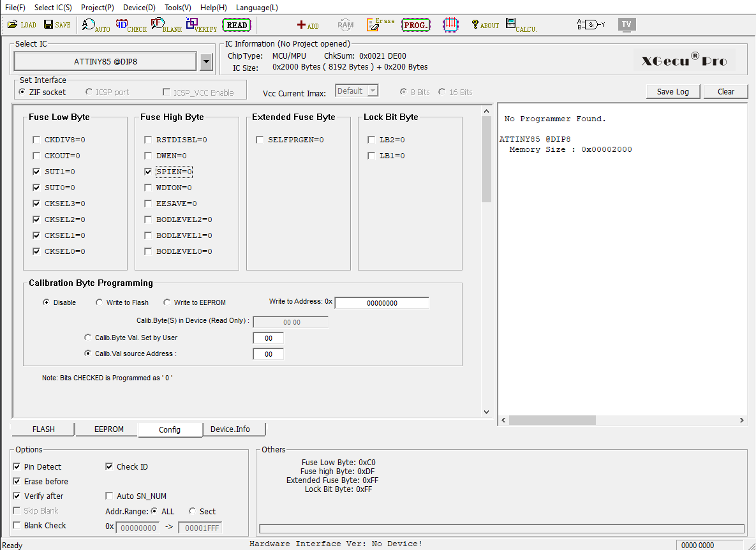Click the log panel horizontal scrollbar
The height and width of the screenshot is (550, 756).
point(622,420)
